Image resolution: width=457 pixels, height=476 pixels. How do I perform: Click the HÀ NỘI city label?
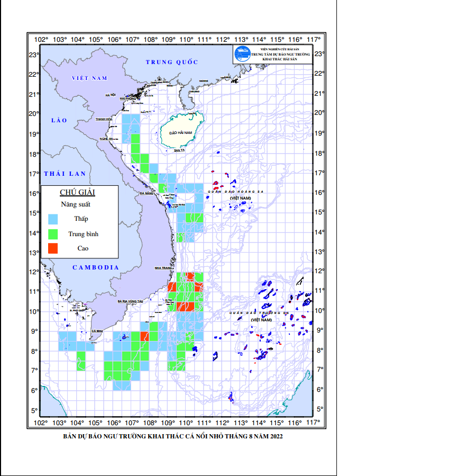coord(111,95)
